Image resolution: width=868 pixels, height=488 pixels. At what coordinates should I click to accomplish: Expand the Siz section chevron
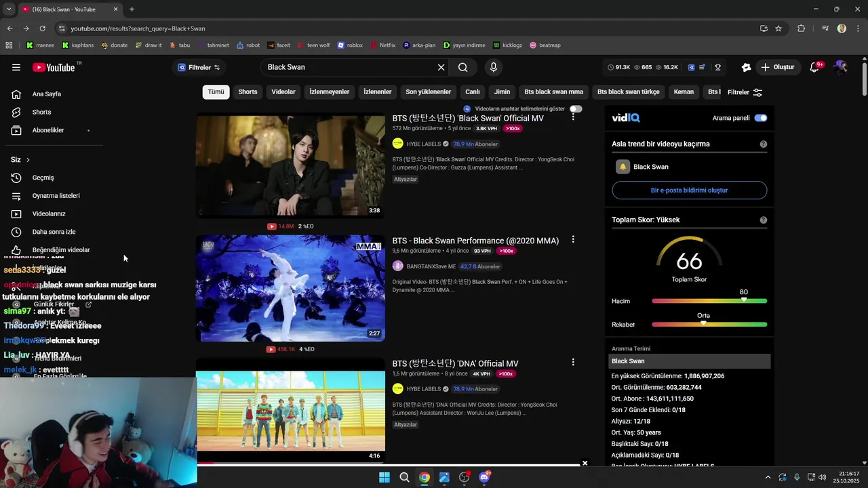point(28,160)
